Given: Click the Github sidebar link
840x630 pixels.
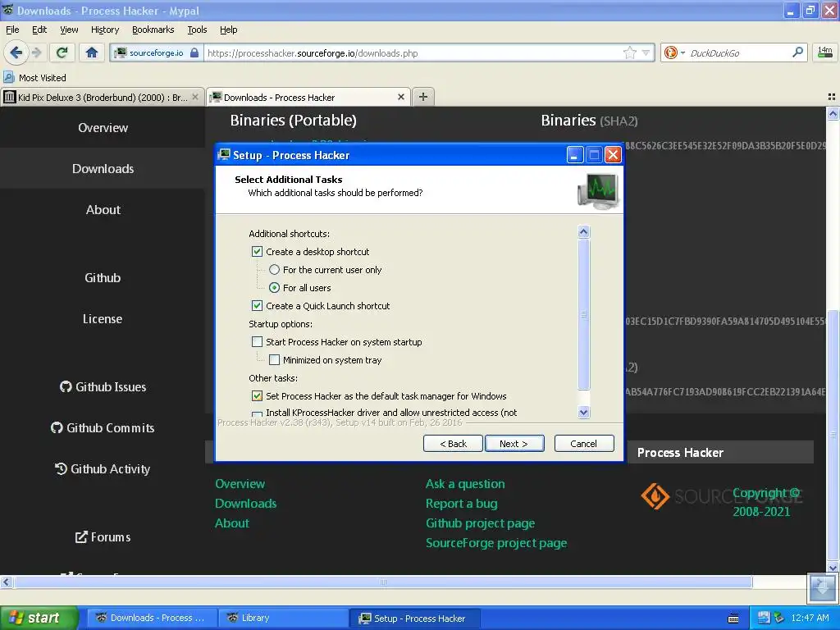Looking at the screenshot, I should (103, 277).
